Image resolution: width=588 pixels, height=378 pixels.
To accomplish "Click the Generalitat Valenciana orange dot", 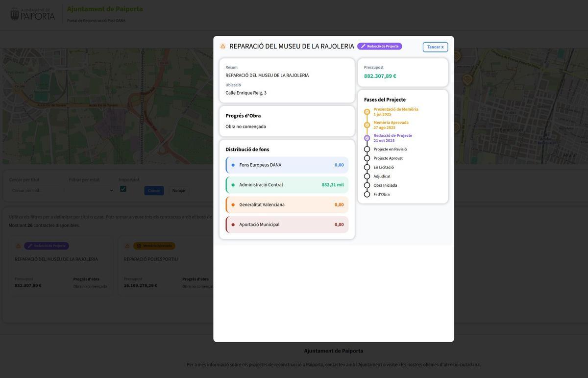I will 233,205.
